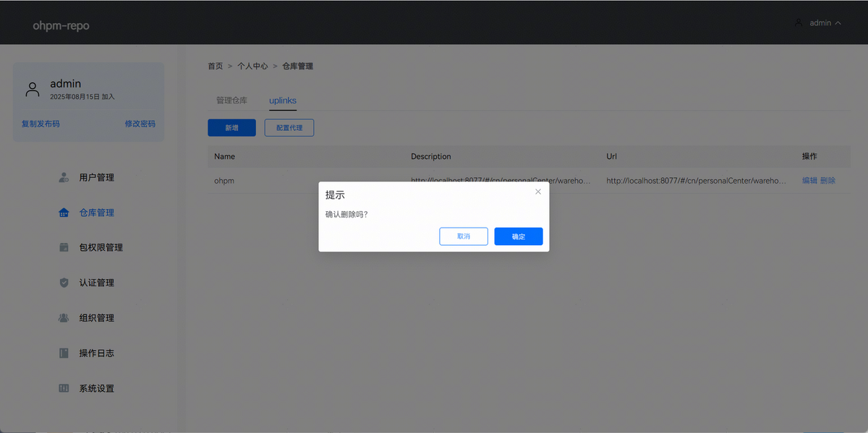Open 配置代理 proxy configuration
The width and height of the screenshot is (868, 433).
pyautogui.click(x=289, y=128)
